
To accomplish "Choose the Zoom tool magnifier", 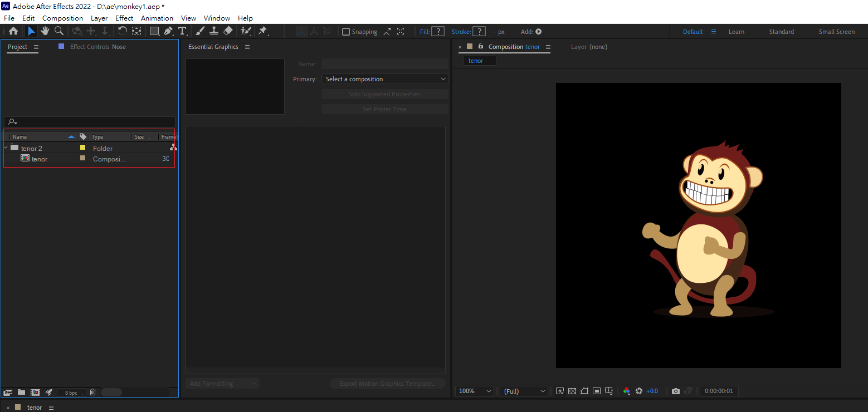I will (59, 31).
